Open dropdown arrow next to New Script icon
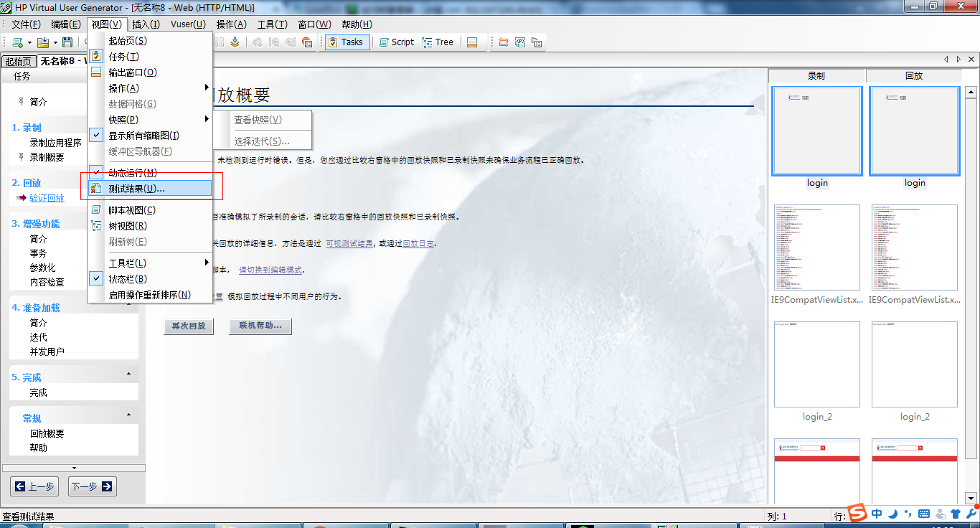Image resolution: width=980 pixels, height=528 pixels. tap(29, 42)
